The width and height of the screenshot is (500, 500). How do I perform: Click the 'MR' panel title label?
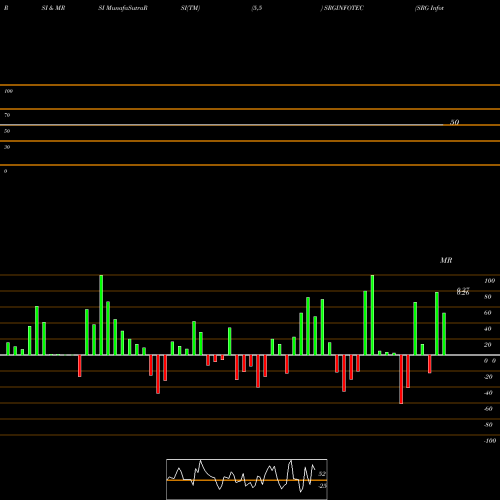[x=446, y=260]
